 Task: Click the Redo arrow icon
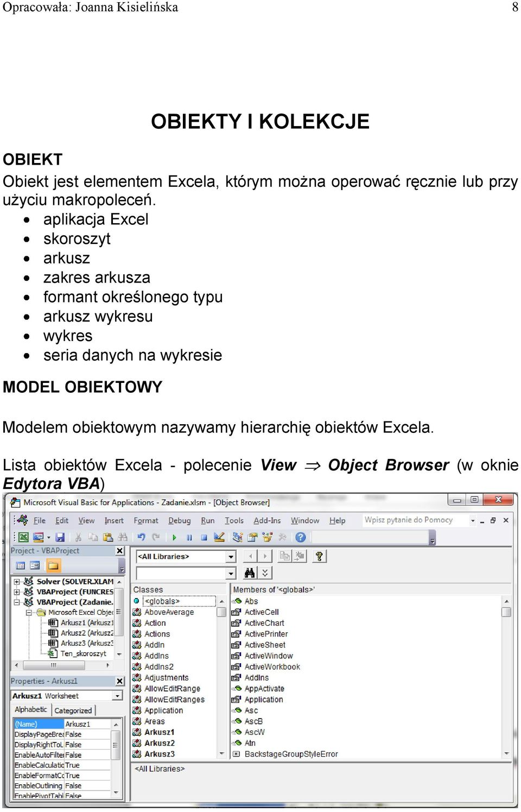[x=156, y=537]
